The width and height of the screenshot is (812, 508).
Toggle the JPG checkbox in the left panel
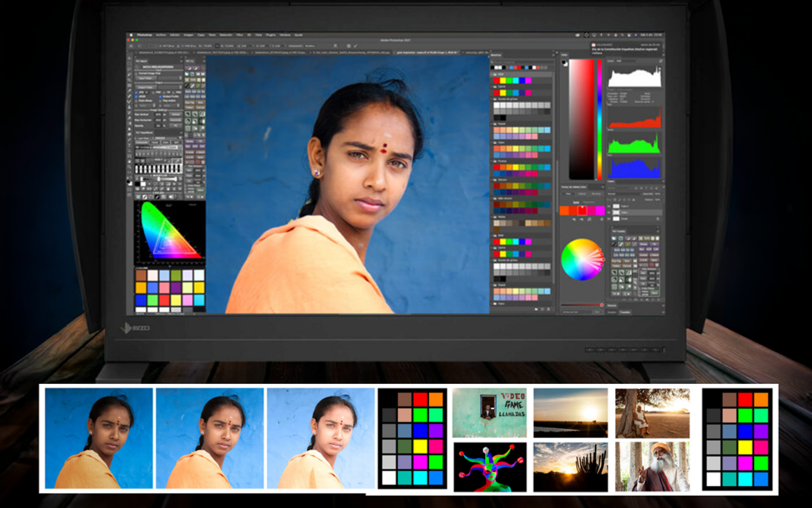[136, 93]
